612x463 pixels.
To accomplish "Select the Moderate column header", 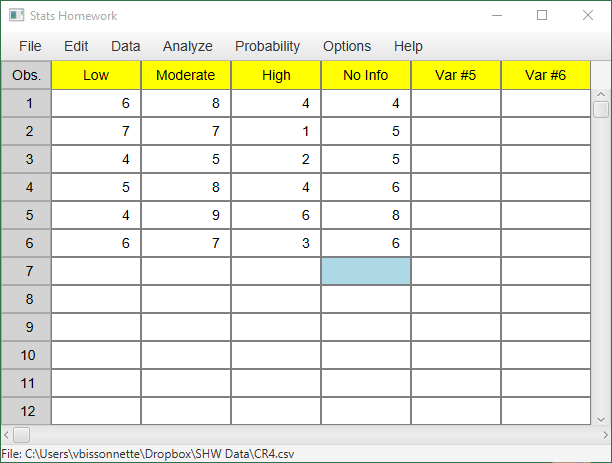I will tap(186, 75).
